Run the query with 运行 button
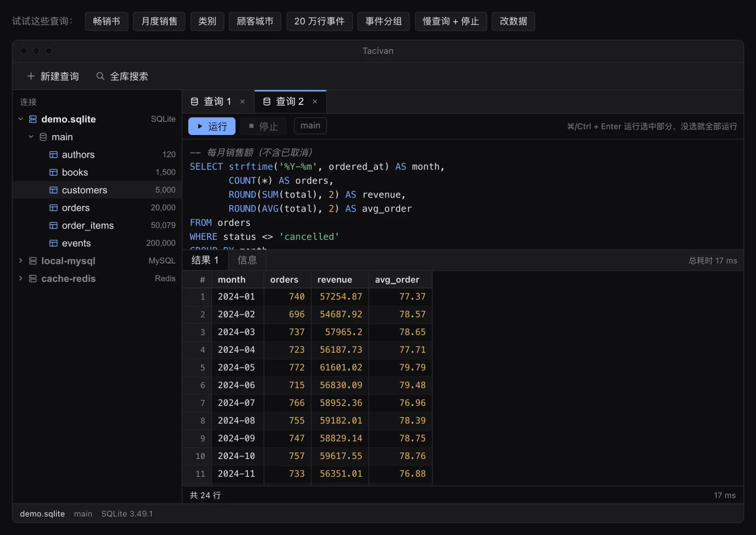The height and width of the screenshot is (535, 756). [212, 126]
